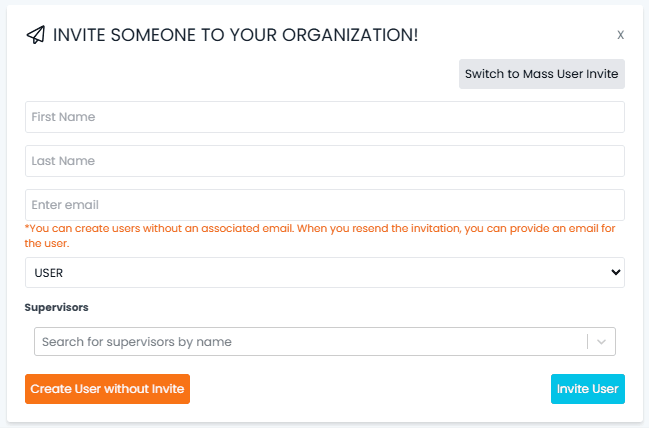Click Create User without Invite
Image resolution: width=649 pixels, height=428 pixels.
(x=107, y=389)
